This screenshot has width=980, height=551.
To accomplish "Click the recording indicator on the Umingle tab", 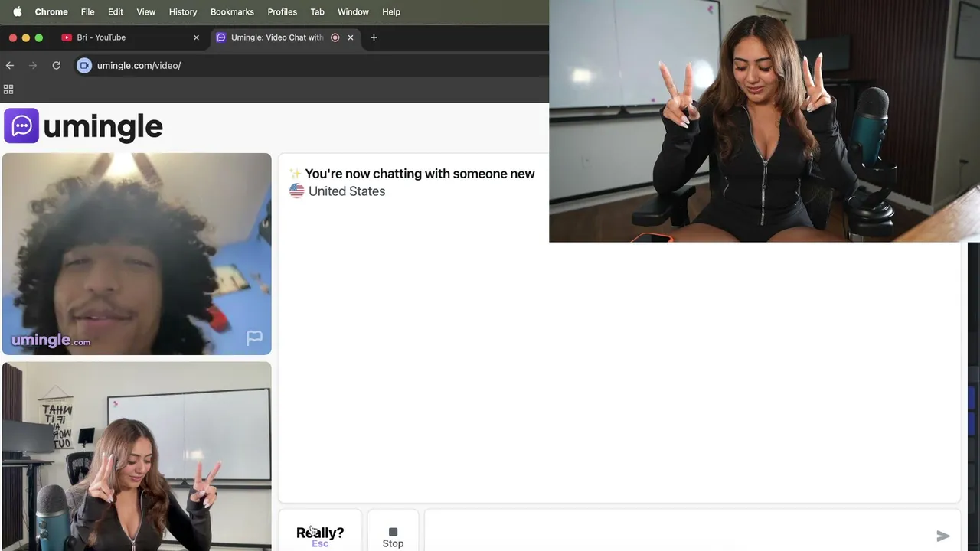I will pos(335,37).
